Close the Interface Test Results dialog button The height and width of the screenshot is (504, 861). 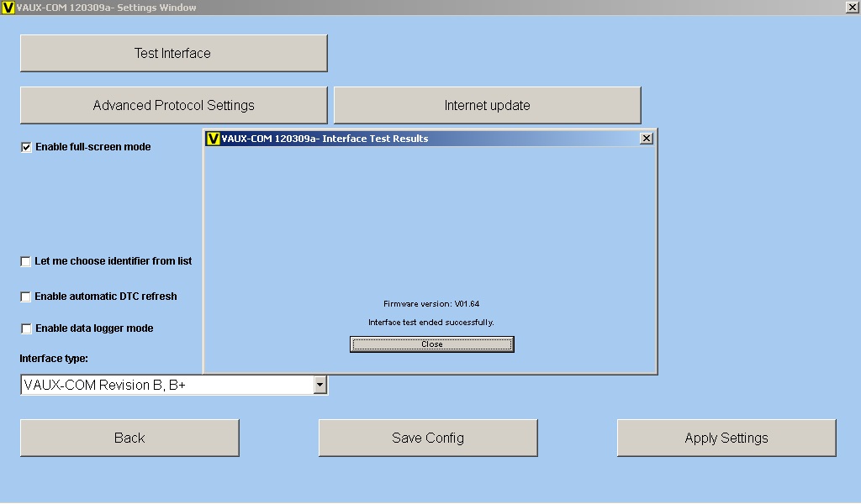pos(432,344)
